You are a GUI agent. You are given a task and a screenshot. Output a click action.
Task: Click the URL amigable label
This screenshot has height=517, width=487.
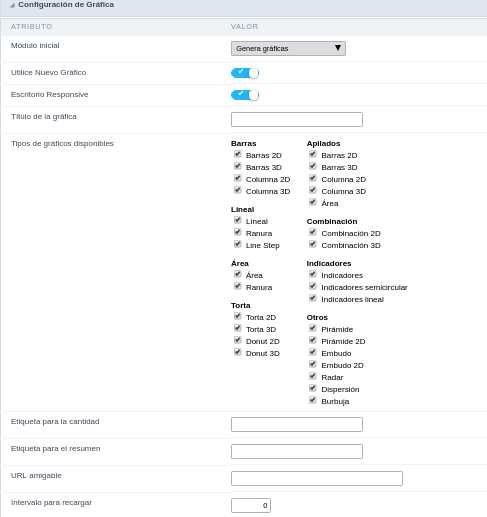[36, 476]
